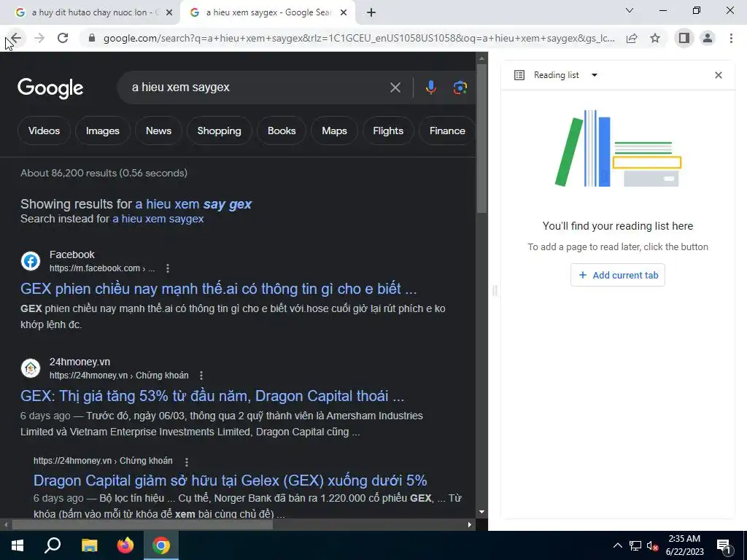
Task: Open 'Dragon Capital giảm sở hữu' result
Action: coord(230,481)
